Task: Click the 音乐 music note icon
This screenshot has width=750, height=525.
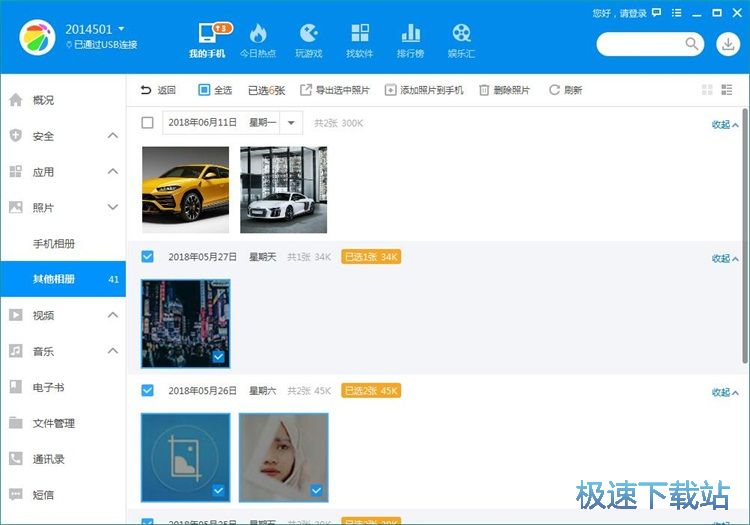Action: click(16, 350)
